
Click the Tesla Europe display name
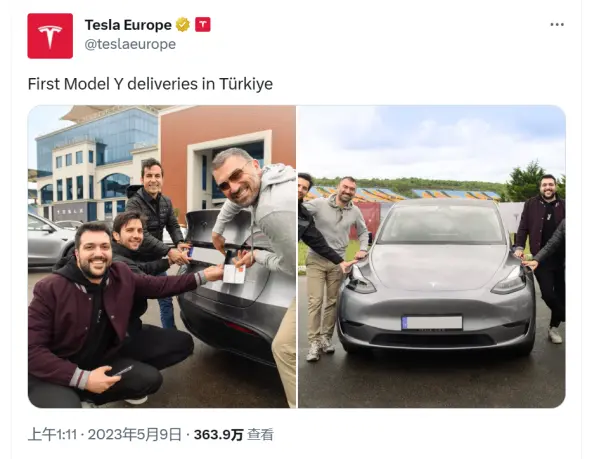pos(128,25)
